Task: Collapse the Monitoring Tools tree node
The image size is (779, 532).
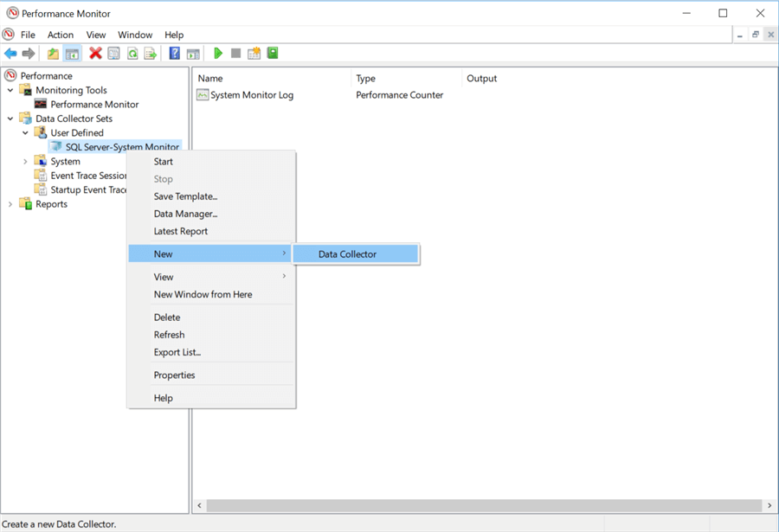Action: pos(10,90)
